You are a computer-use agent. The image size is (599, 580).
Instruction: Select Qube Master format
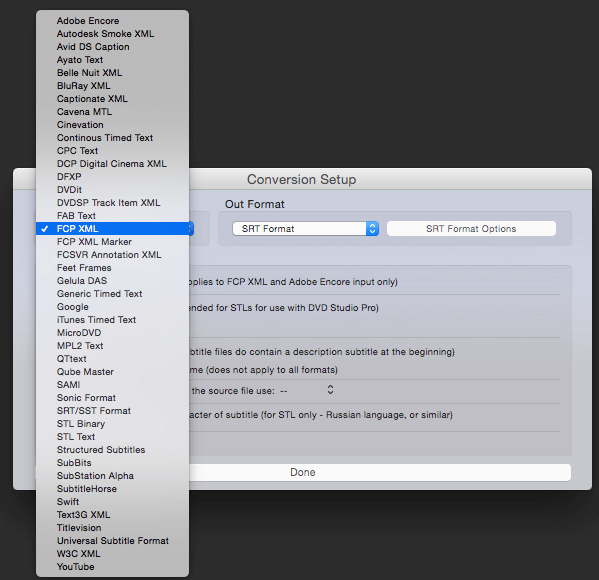click(x=112, y=371)
